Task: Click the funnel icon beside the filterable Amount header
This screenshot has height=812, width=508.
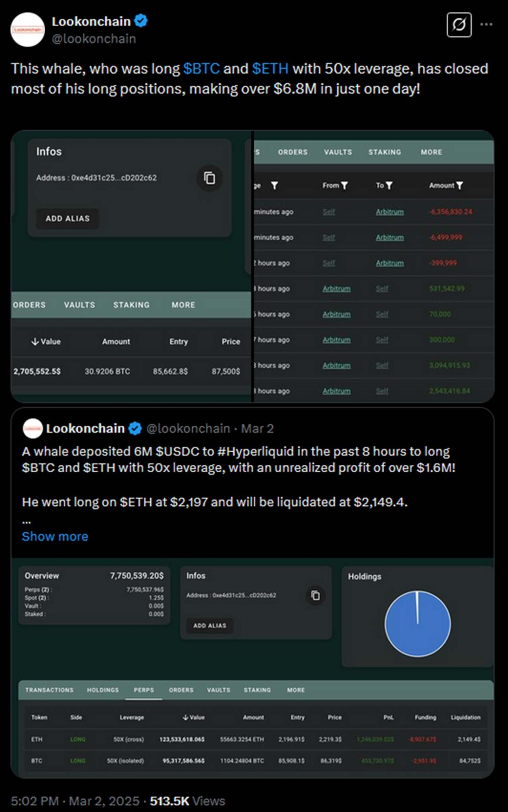Action: (459, 186)
